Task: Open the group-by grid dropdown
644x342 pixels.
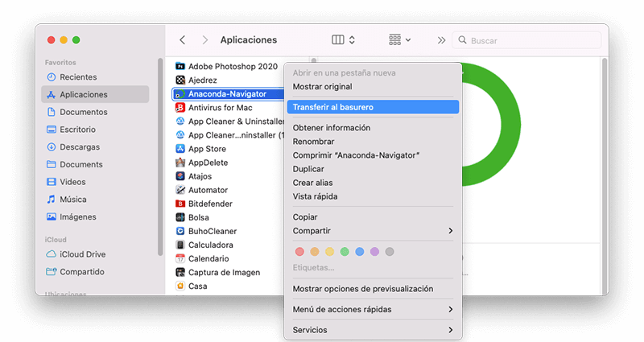Action: [x=399, y=39]
